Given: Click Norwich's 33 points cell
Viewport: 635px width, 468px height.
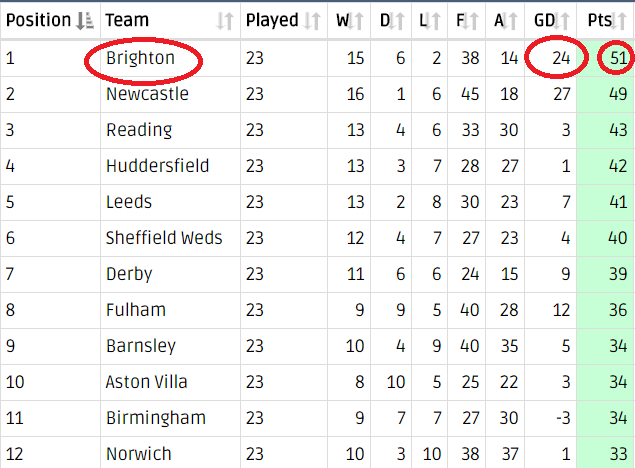Looking at the screenshot, I should [606, 453].
